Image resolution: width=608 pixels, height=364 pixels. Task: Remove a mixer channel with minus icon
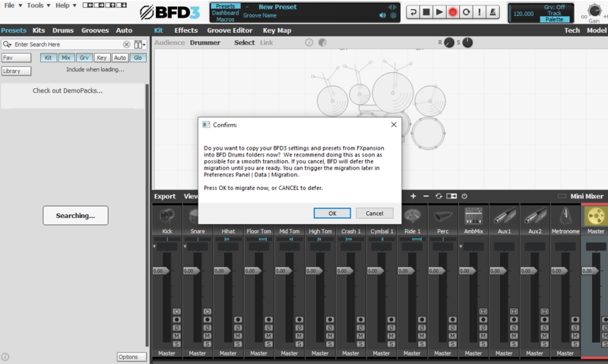click(426, 196)
